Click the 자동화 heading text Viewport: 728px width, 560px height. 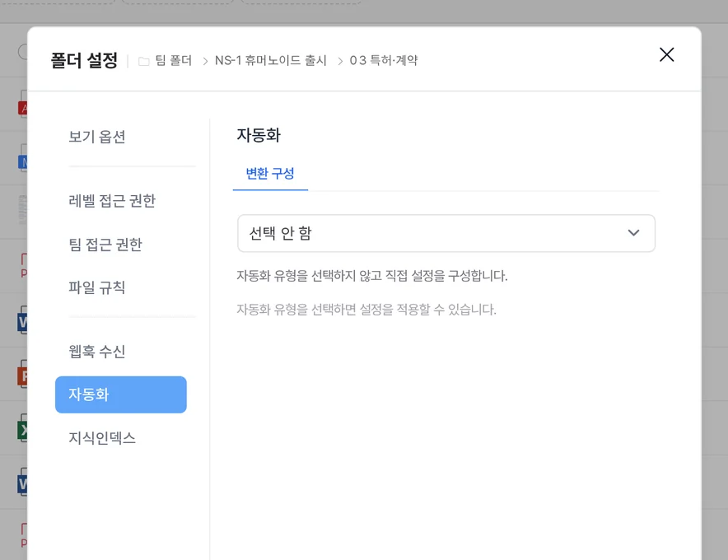tap(259, 135)
